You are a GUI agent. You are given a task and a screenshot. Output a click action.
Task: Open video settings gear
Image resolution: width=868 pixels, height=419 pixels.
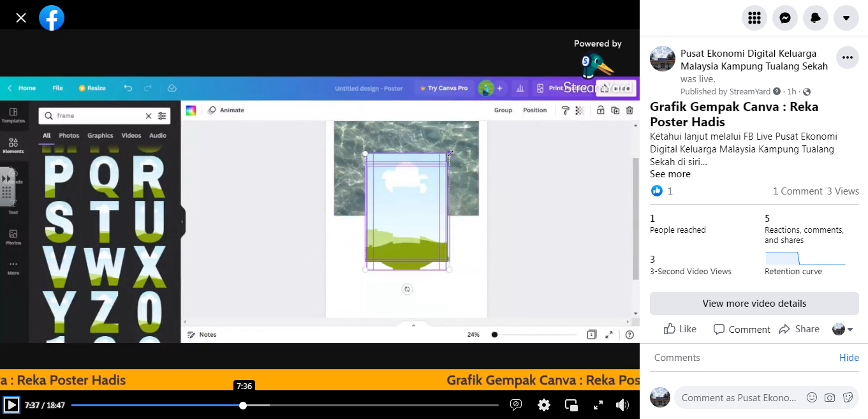coord(543,405)
